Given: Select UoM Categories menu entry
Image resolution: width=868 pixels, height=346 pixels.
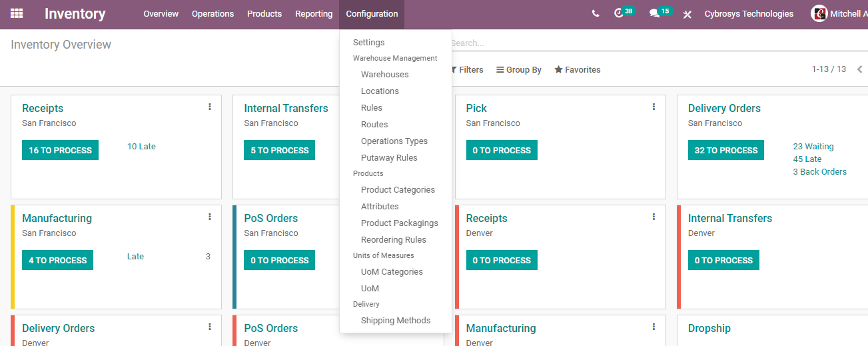Looking at the screenshot, I should [396, 271].
